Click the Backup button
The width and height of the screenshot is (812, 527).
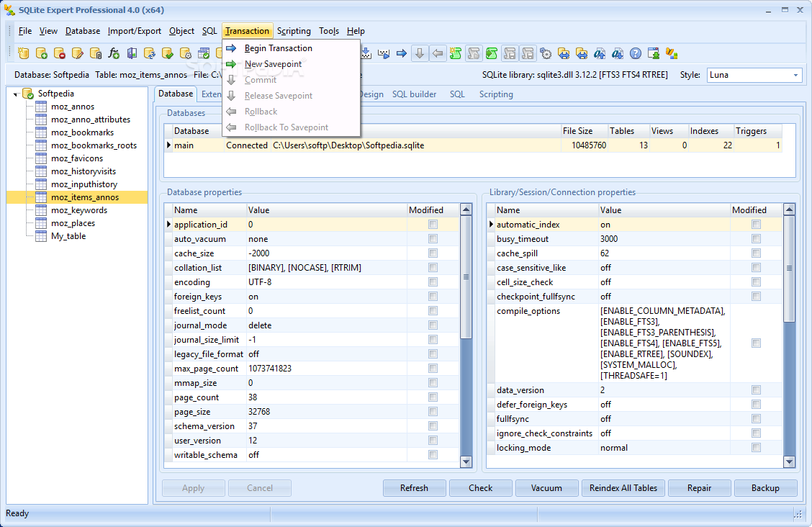[x=765, y=488]
